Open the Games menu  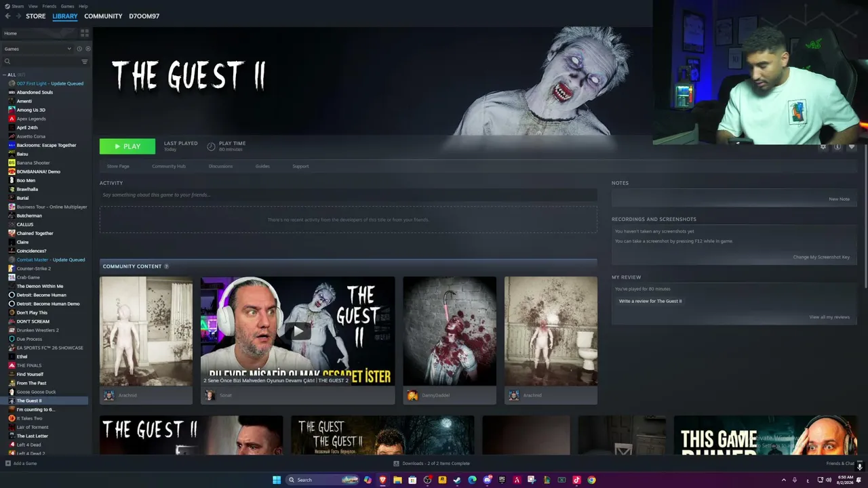tap(67, 6)
